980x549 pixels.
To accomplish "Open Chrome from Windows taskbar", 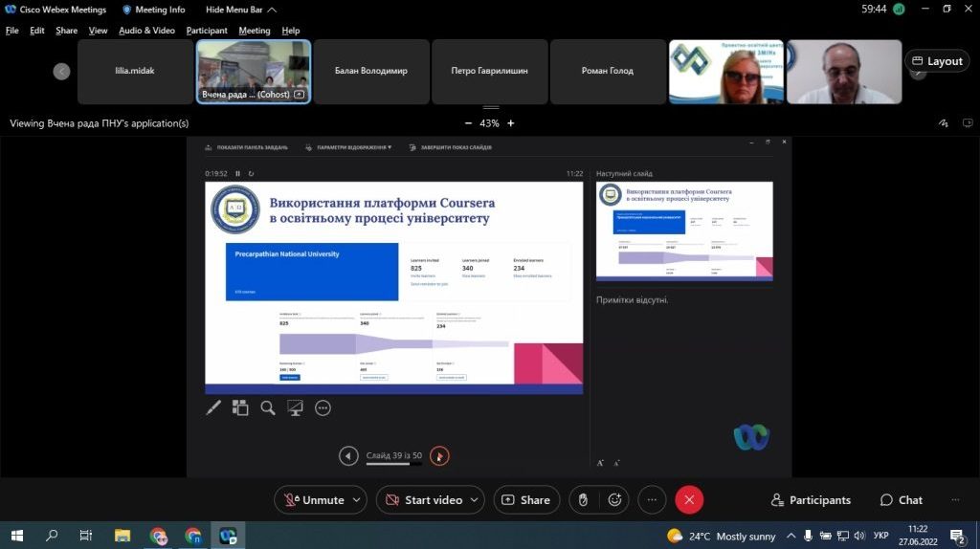I will click(x=159, y=536).
